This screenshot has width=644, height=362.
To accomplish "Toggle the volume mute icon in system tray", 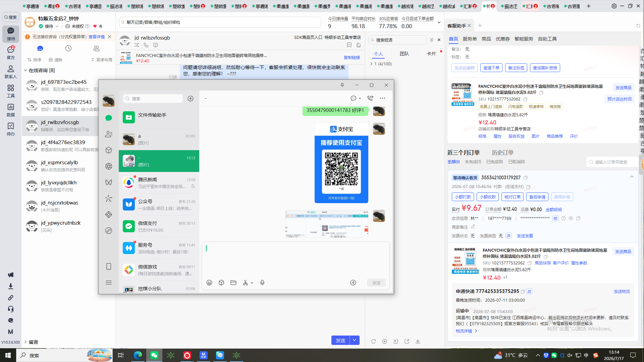I will pyautogui.click(x=570, y=355).
